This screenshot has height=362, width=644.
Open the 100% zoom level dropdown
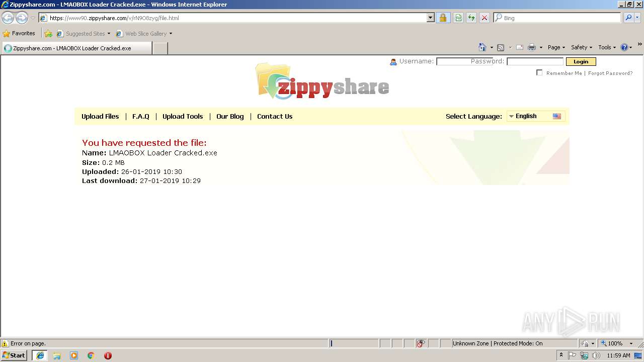tap(631, 343)
